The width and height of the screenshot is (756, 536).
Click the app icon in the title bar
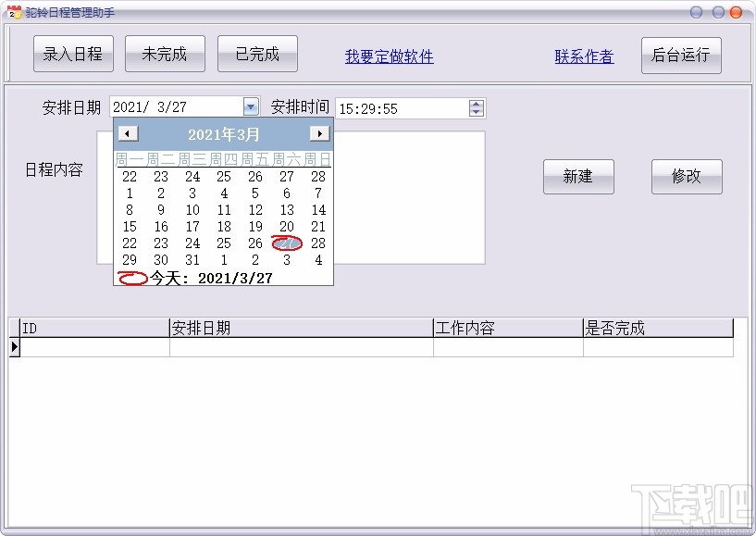(x=13, y=11)
